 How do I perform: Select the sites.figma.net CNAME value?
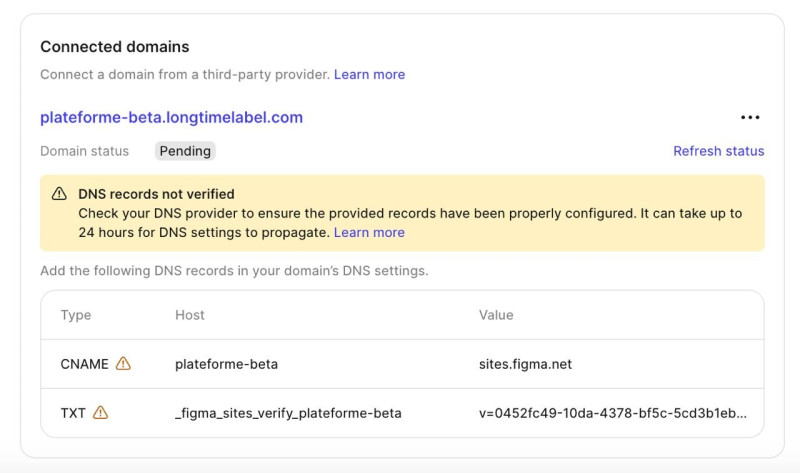coord(525,364)
